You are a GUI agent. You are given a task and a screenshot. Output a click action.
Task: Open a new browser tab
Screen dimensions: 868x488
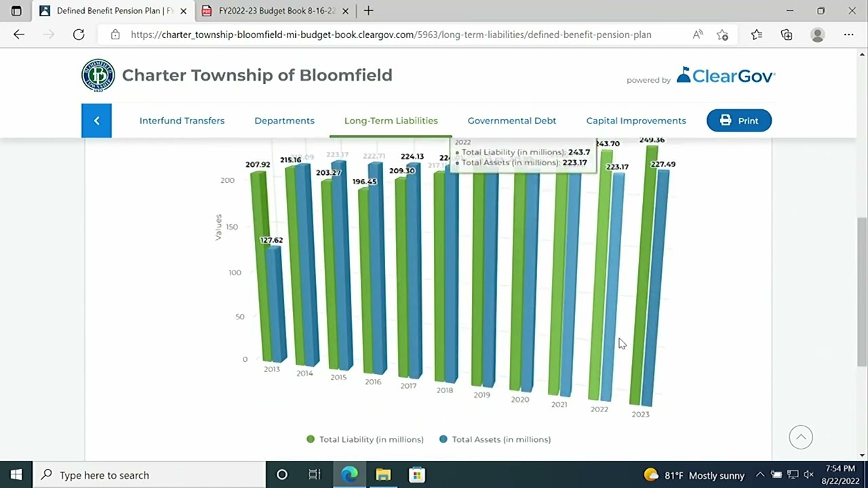click(x=368, y=11)
